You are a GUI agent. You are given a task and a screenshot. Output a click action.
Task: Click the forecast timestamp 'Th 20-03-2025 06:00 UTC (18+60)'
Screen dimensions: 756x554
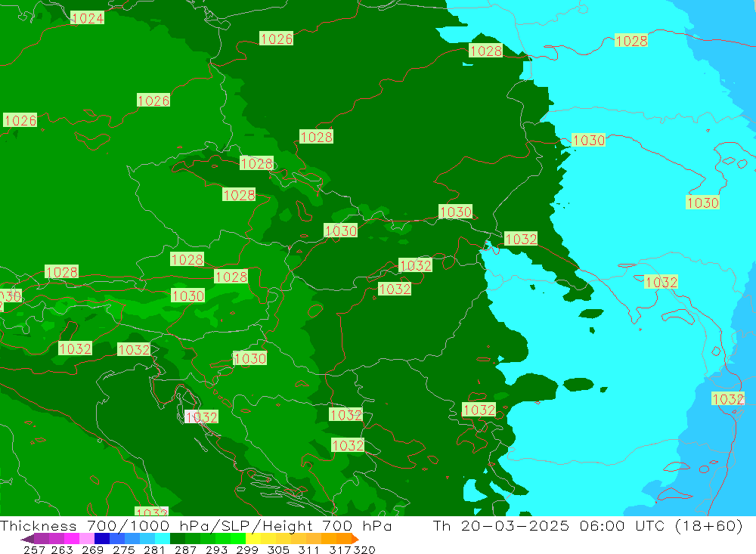pos(587,525)
